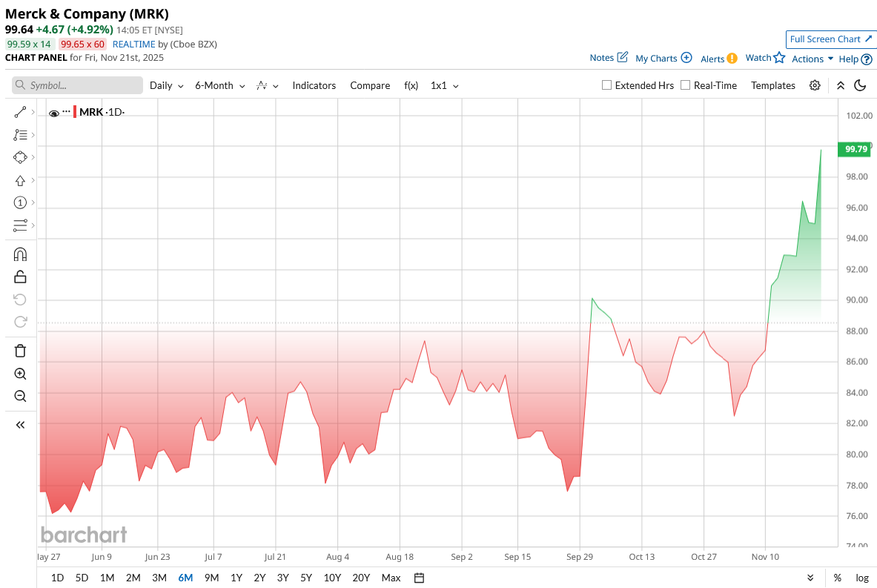Screen dimensions: 877x588
Task: Open the Help link
Action: pos(856,59)
